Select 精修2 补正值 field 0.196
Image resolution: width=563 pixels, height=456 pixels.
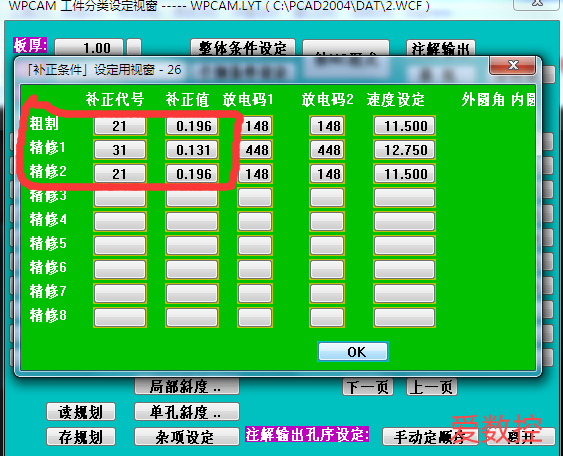[x=192, y=174]
